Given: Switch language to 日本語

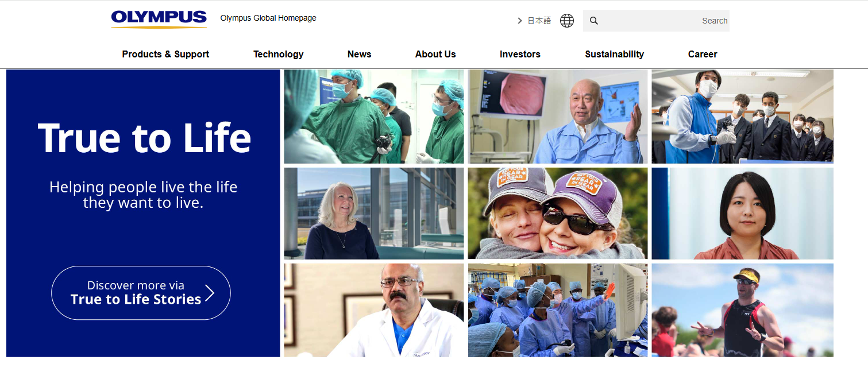Looking at the screenshot, I should [x=539, y=21].
